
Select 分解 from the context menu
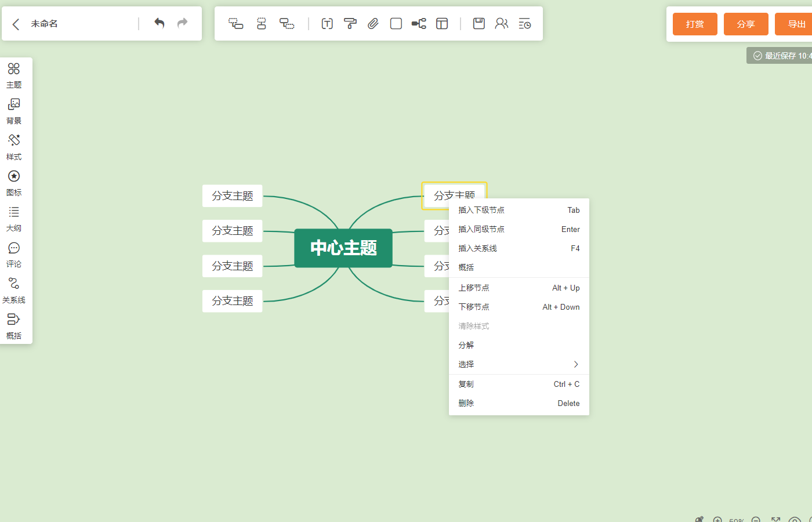pos(519,345)
